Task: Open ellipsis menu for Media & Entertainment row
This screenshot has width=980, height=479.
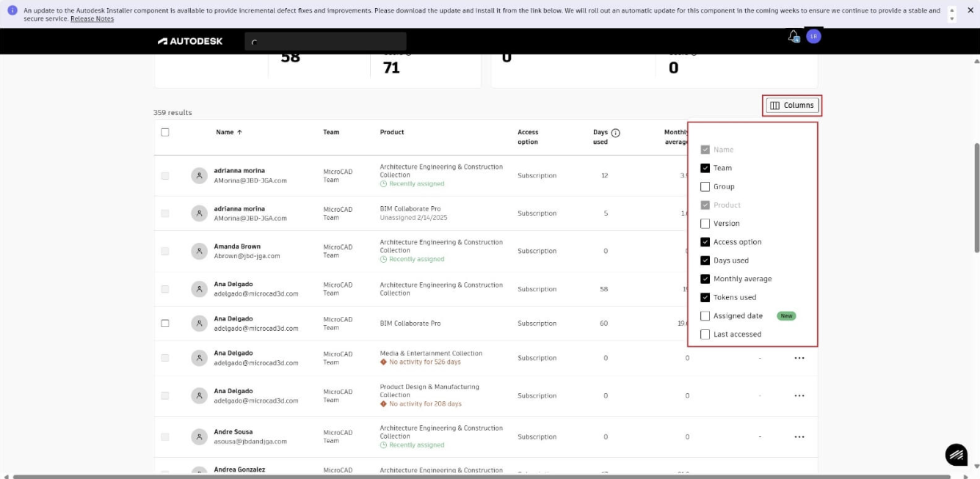Action: (x=799, y=358)
